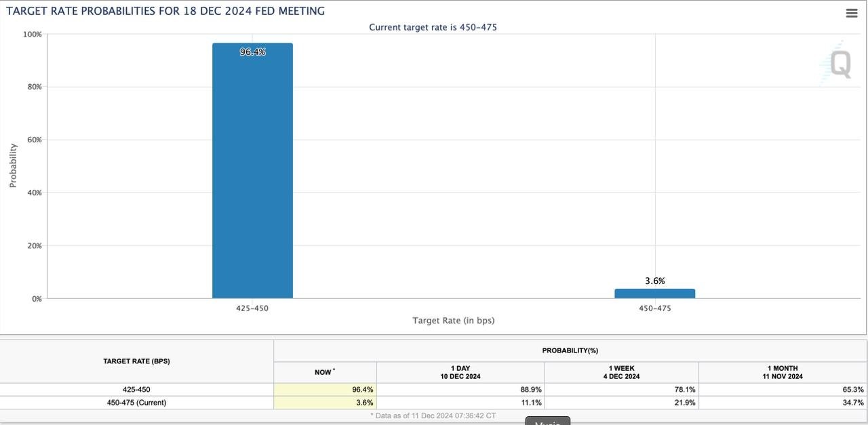Open the chart export hamburger menu
The height and width of the screenshot is (425, 868).
851,12
